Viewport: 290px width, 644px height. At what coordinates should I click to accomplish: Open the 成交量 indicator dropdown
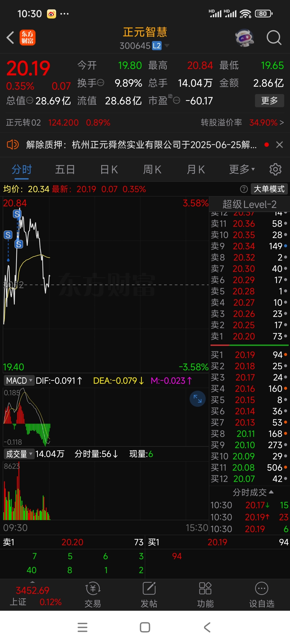[19, 454]
